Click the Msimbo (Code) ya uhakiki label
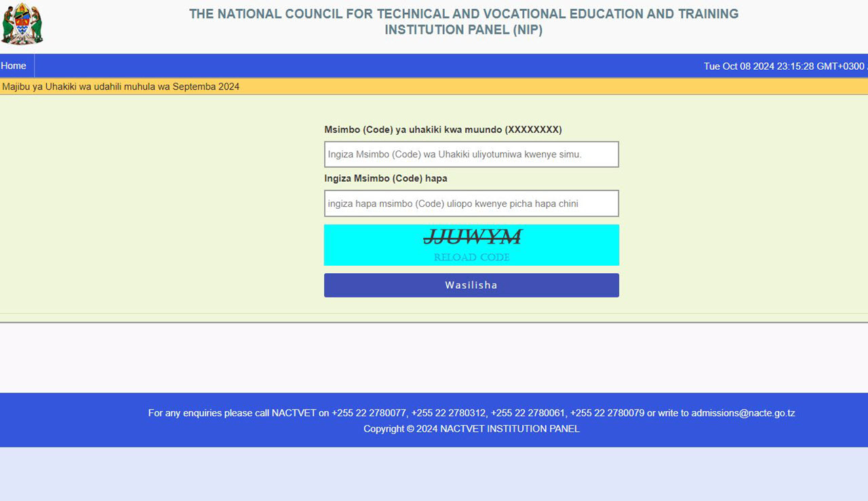 pyautogui.click(x=443, y=129)
